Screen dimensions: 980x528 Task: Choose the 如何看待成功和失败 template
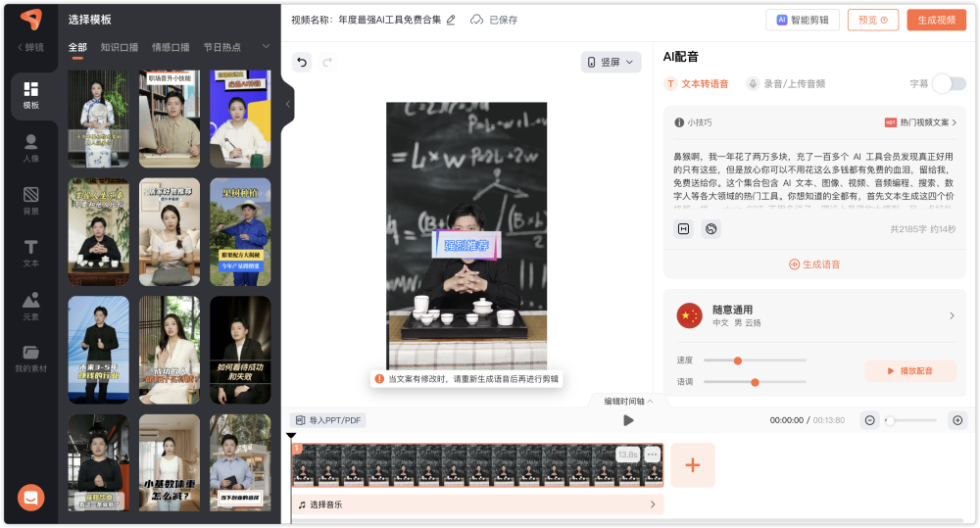click(x=240, y=350)
